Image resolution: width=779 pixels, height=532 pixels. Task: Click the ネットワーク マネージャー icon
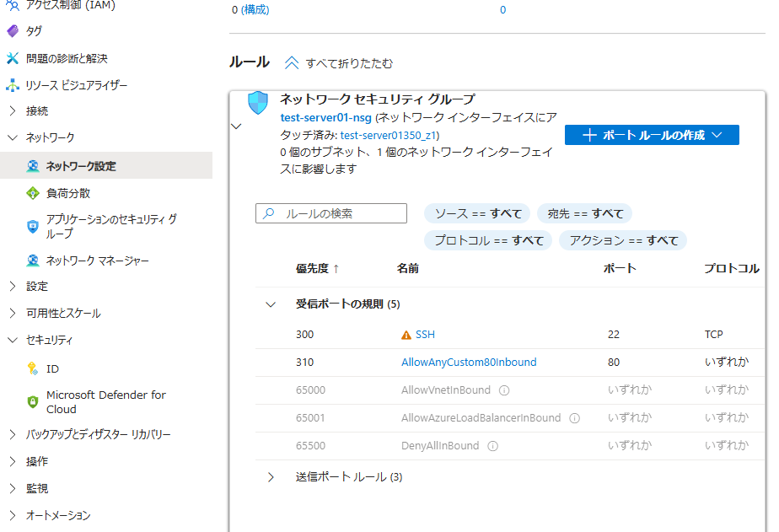(x=33, y=261)
